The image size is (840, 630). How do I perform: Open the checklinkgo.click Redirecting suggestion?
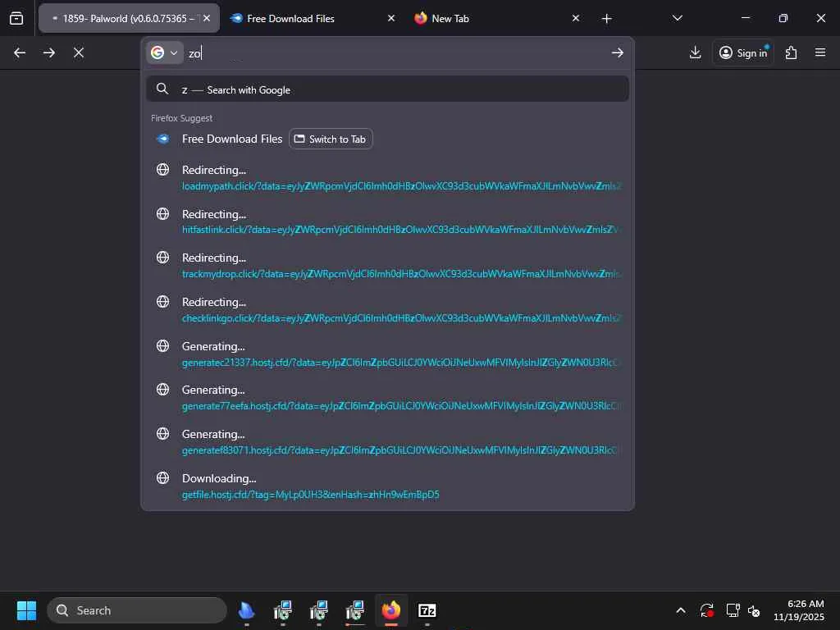coord(387,310)
